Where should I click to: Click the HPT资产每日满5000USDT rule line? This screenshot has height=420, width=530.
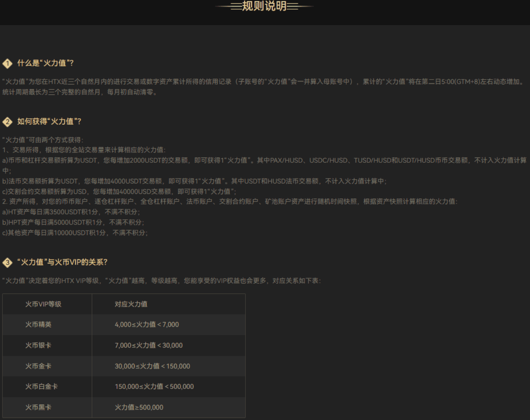coord(73,223)
